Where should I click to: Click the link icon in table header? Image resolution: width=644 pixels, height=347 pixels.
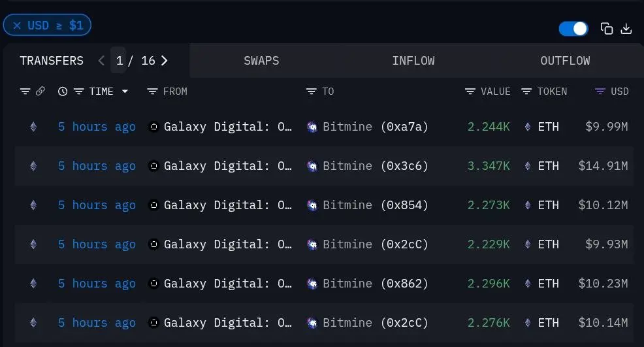(40, 91)
